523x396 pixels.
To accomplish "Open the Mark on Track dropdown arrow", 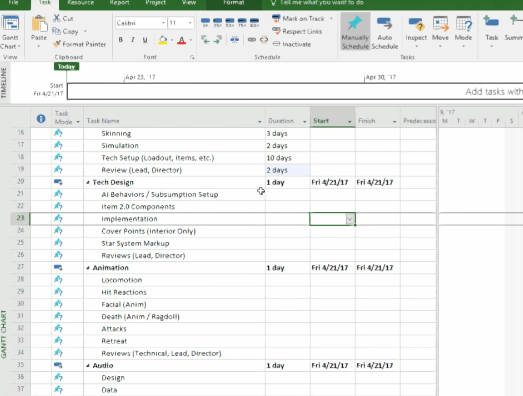I will pos(331,19).
